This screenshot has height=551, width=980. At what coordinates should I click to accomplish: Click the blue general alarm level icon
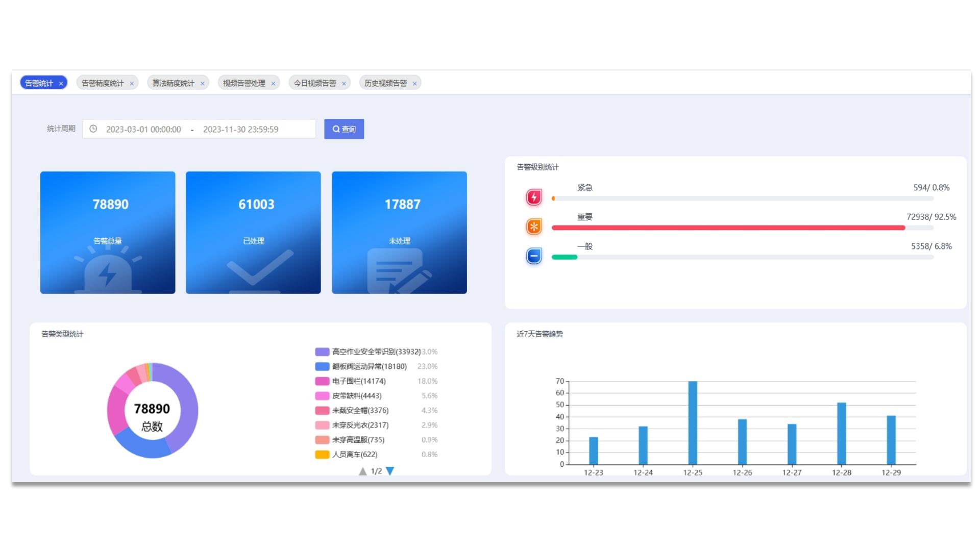(x=534, y=256)
